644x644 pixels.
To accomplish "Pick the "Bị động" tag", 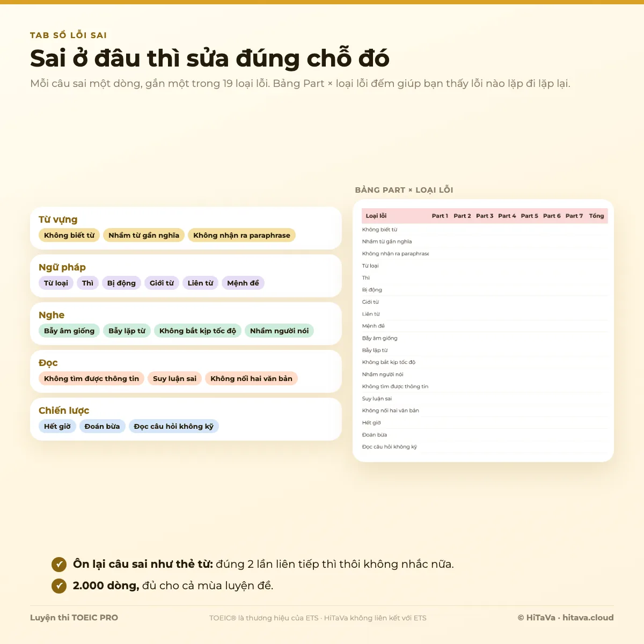I will [121, 283].
